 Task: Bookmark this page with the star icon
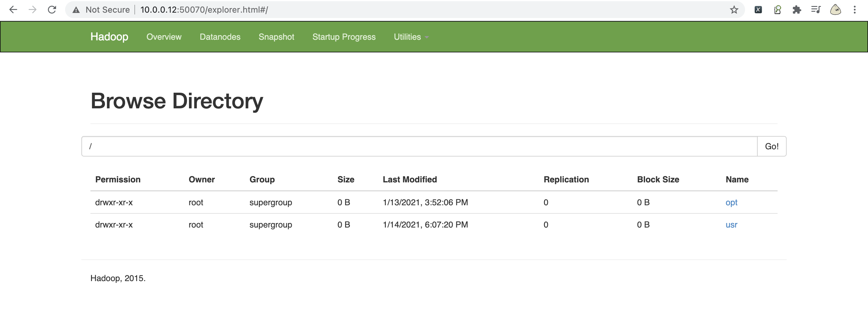[734, 9]
